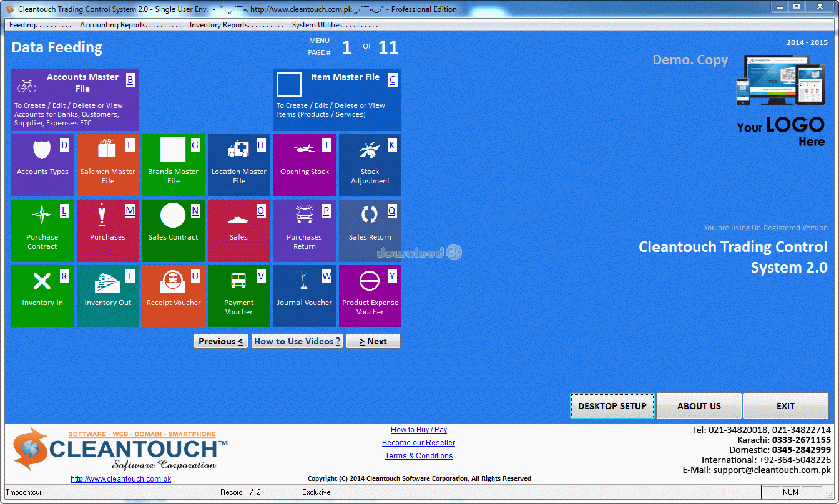The image size is (839, 504).
Task: Open the System Utilities menu
Action: click(335, 25)
